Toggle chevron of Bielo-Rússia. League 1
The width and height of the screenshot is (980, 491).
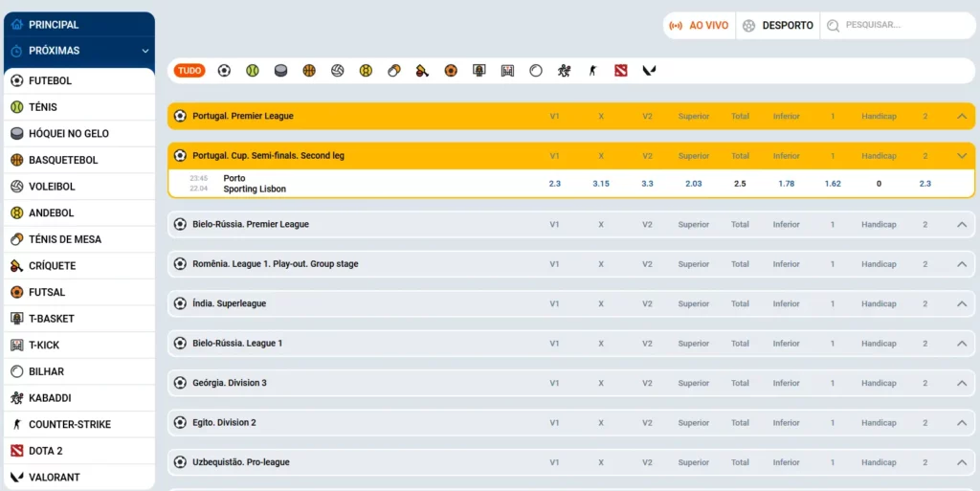click(x=962, y=344)
